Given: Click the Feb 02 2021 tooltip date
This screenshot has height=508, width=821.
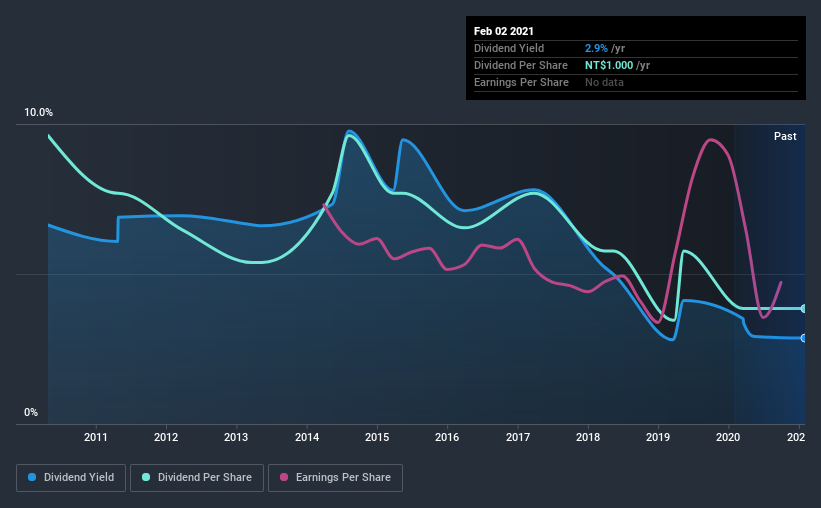Looking at the screenshot, I should pos(504,31).
